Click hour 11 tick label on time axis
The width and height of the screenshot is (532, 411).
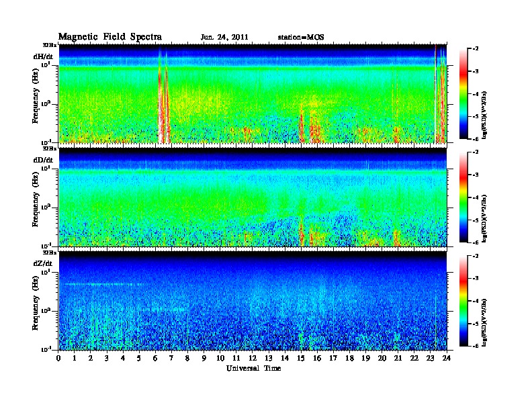tap(236, 358)
